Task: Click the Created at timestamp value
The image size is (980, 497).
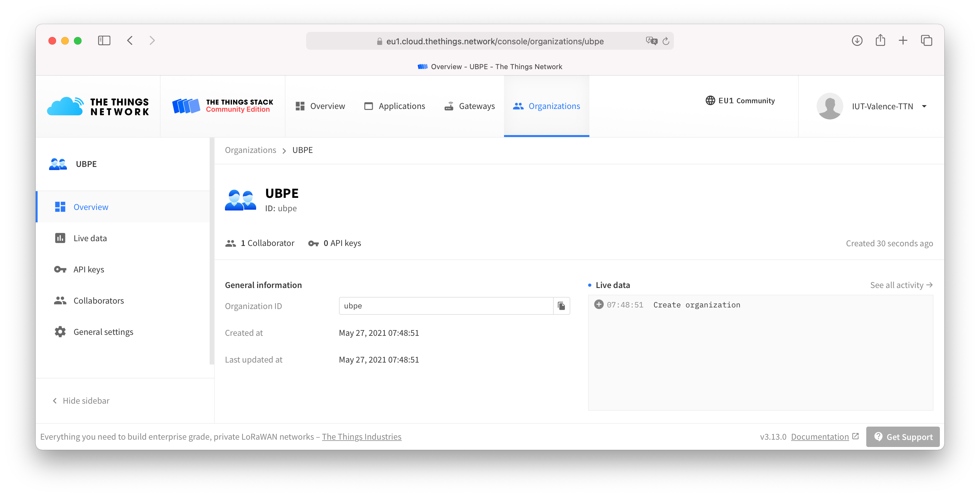Action: click(378, 333)
